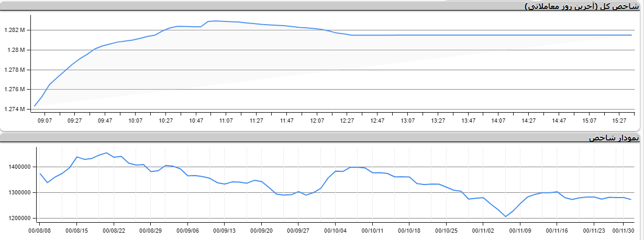Select the 15:27 time axis label

(x=619, y=121)
